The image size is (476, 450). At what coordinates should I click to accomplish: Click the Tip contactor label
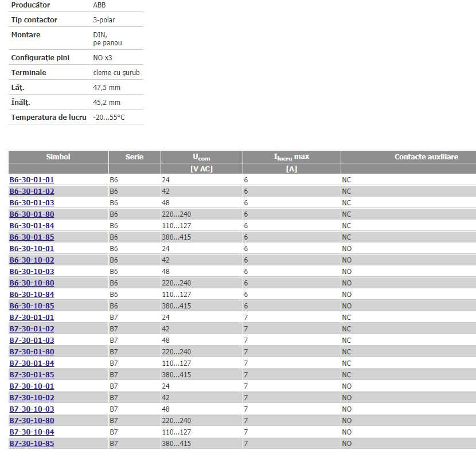coord(34,19)
